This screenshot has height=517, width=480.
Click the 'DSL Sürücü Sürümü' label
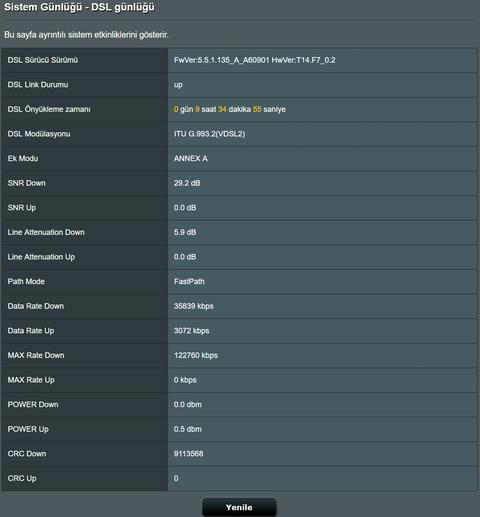tap(43, 60)
